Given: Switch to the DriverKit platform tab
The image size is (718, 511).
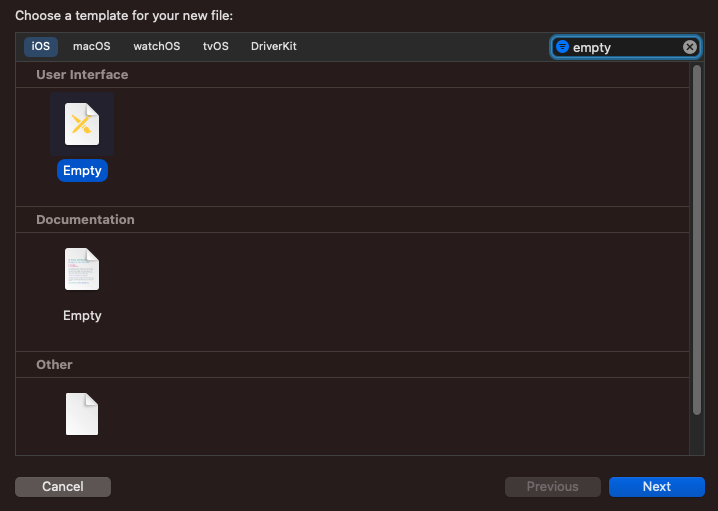Looking at the screenshot, I should [274, 47].
